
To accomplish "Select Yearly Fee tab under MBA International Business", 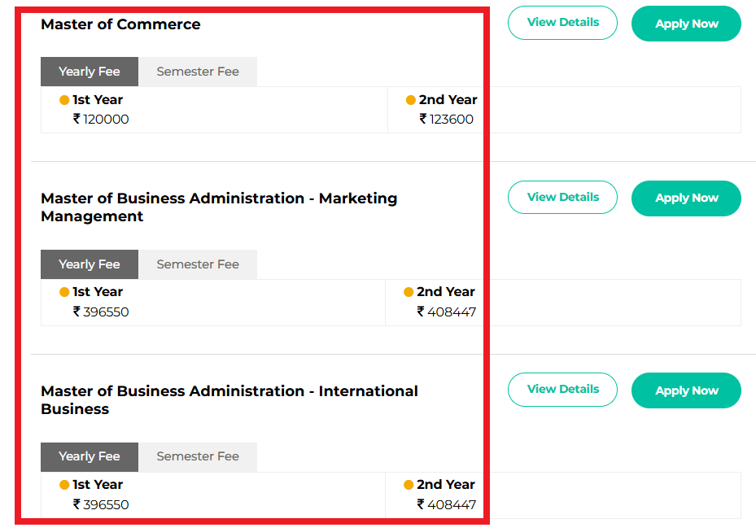I will coord(89,457).
